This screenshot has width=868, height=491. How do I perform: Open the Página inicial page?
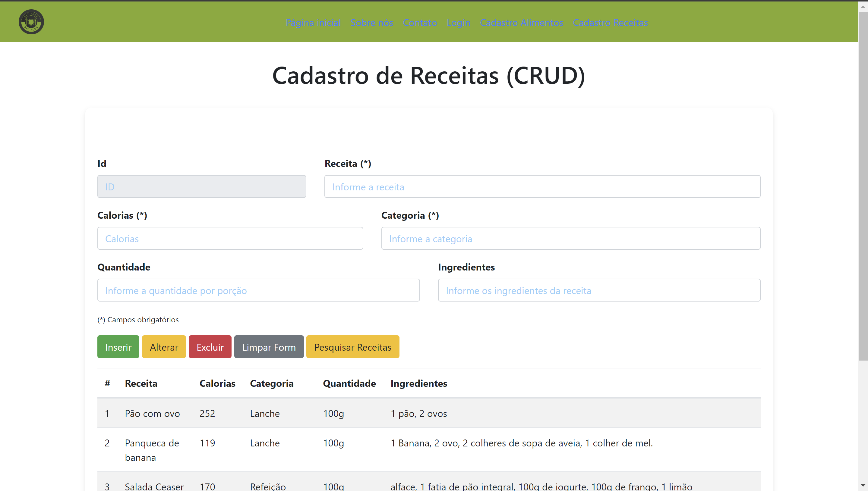pos(313,23)
